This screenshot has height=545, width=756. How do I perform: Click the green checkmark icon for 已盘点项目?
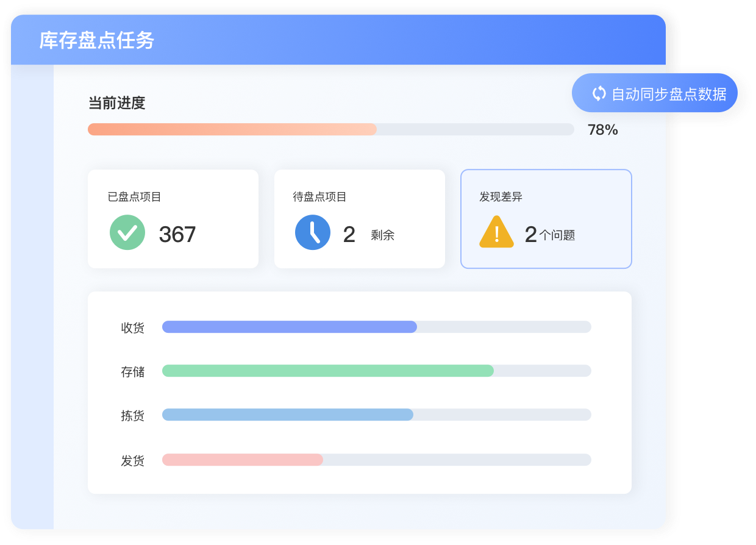127,232
